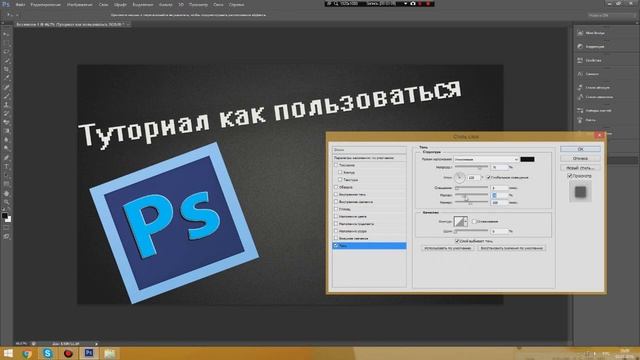
Task: Check the Сглаживание anti-alias checkbox
Action: pyautogui.click(x=474, y=221)
